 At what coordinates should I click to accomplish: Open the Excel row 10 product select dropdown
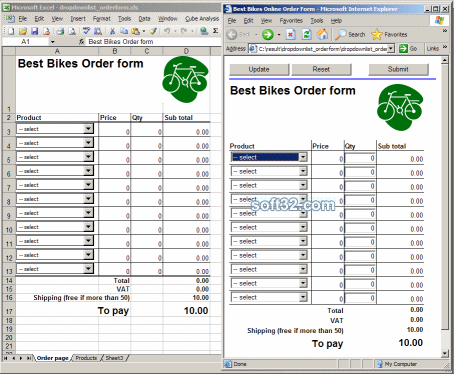pyautogui.click(x=88, y=227)
